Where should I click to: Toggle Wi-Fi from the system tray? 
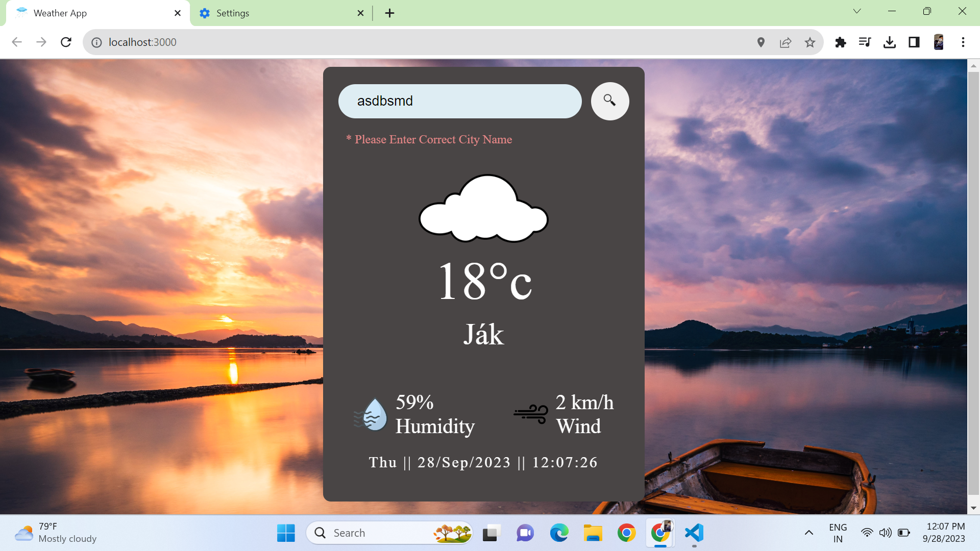coord(867,533)
